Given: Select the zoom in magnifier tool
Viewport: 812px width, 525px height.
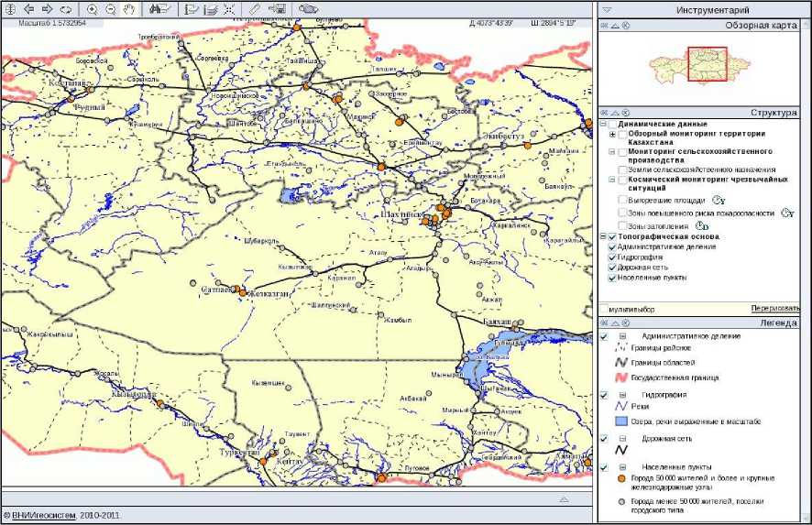Looking at the screenshot, I should click(93, 8).
